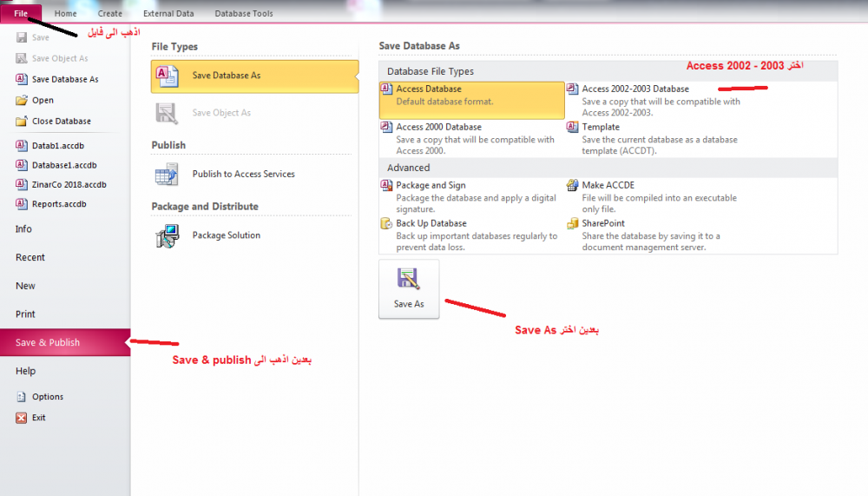Click the Save Object As sidebar icon
The width and height of the screenshot is (868, 496).
click(x=22, y=58)
